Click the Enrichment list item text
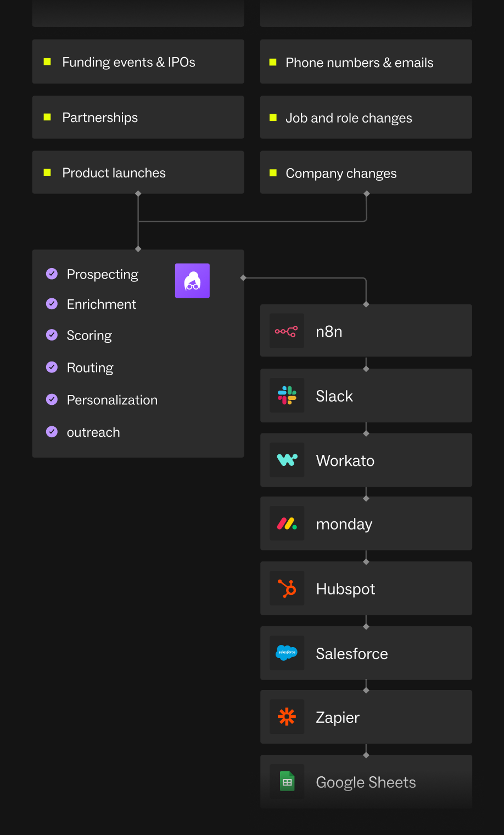Screen dimensions: 504x835 point(101,304)
